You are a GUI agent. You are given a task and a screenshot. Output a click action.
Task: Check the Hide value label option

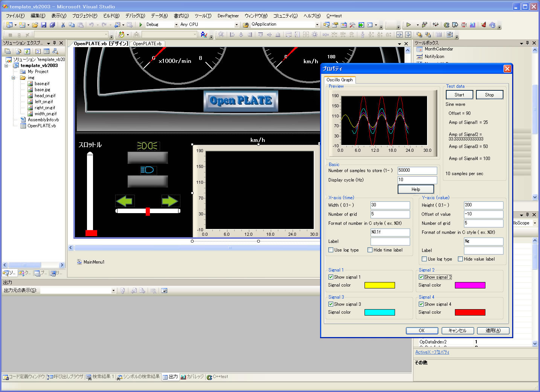460,259
